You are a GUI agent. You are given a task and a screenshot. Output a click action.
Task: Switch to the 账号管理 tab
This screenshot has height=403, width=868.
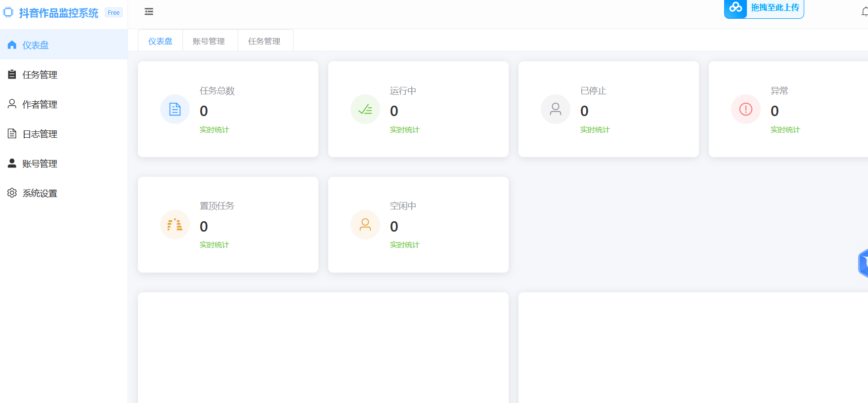209,41
